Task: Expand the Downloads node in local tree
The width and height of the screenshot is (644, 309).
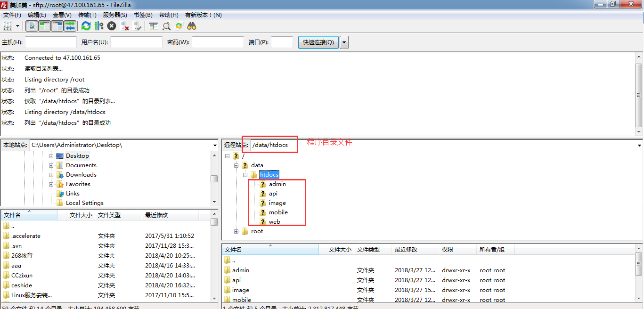Action: [x=51, y=175]
